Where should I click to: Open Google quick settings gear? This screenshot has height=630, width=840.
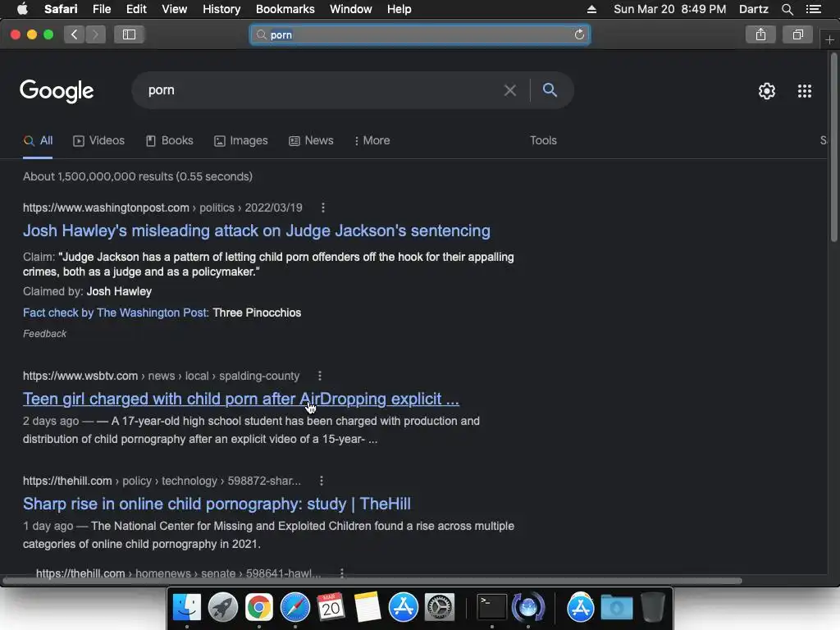767,91
